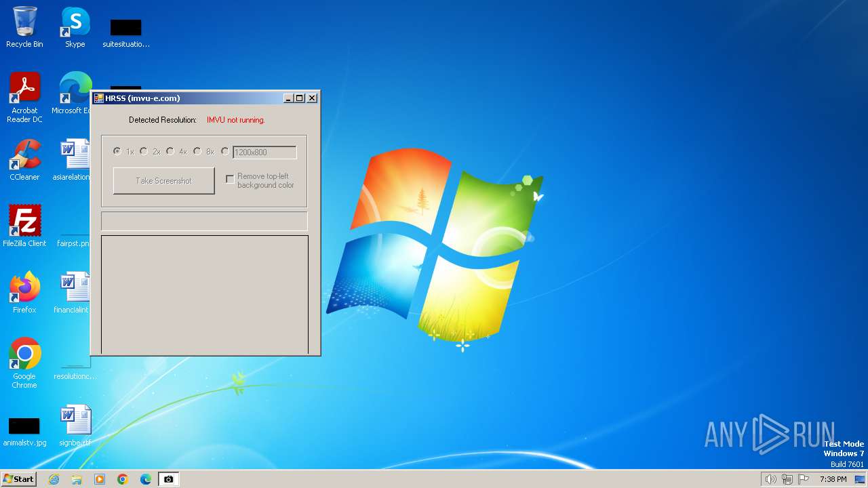Select the suitesituatio file on the desktop

point(125,33)
